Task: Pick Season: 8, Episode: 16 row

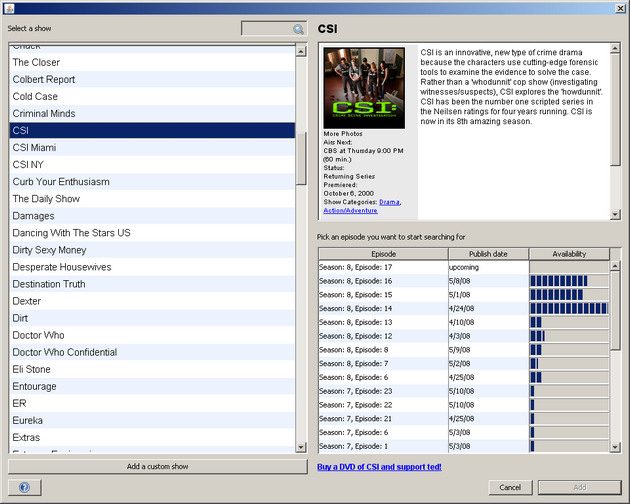Action: point(464,281)
